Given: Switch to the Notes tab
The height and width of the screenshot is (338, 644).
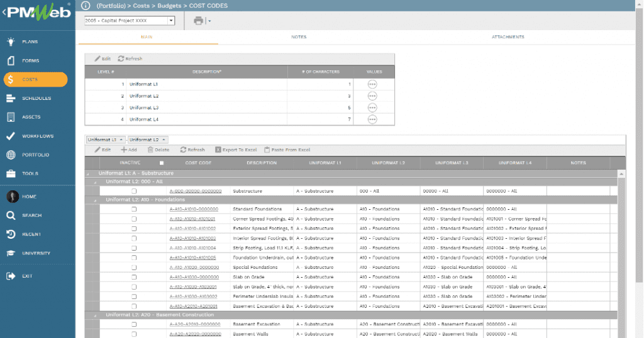Looking at the screenshot, I should [299, 37].
